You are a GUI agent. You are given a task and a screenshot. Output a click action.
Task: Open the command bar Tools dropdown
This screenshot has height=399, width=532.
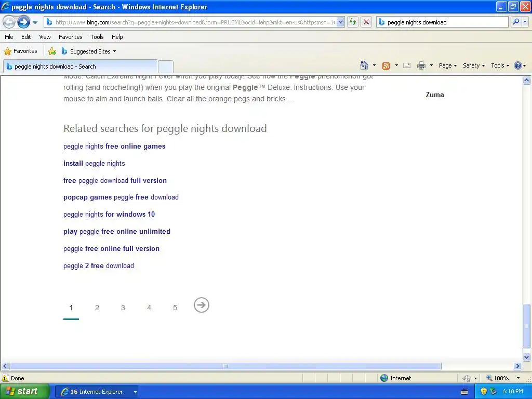(x=500, y=65)
